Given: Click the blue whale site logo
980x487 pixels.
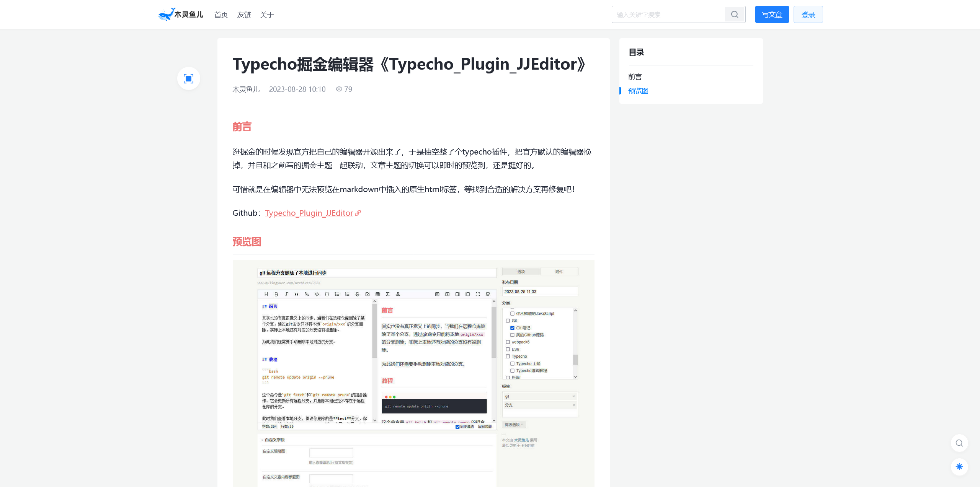Looking at the screenshot, I should click(x=167, y=15).
